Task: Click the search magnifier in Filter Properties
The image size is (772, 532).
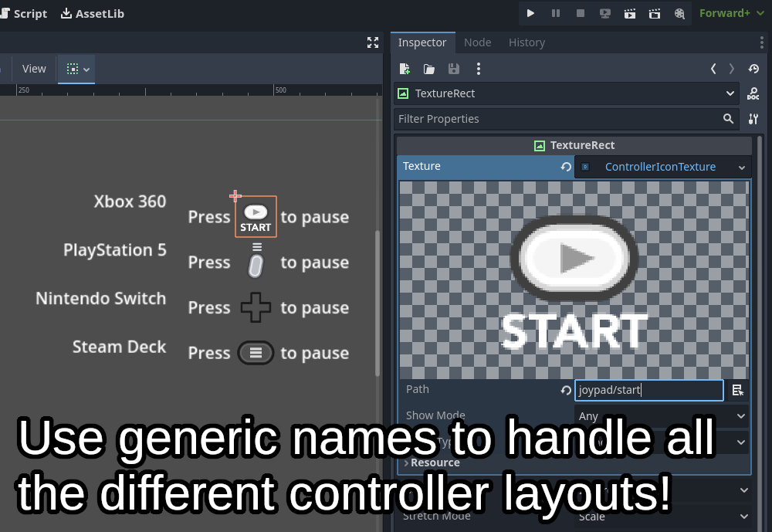Action: coord(728,119)
